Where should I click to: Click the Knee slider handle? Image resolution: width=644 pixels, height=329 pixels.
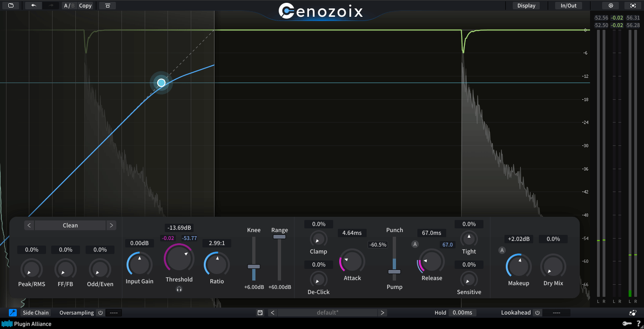(x=254, y=267)
